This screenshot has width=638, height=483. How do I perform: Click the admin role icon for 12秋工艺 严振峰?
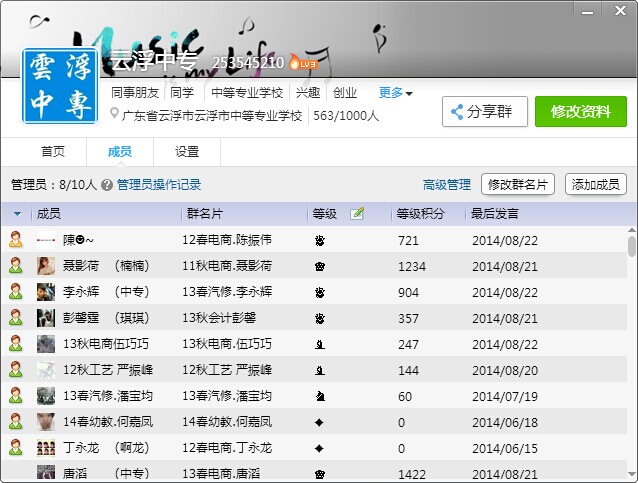(16, 369)
